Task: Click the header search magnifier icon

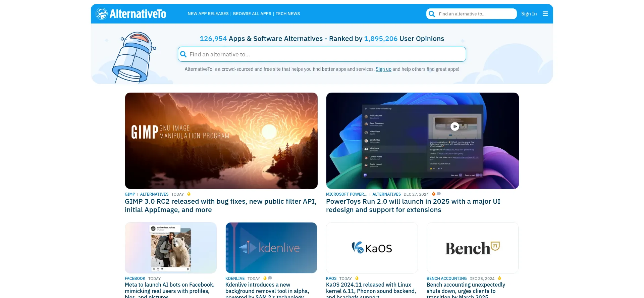Action: click(432, 14)
